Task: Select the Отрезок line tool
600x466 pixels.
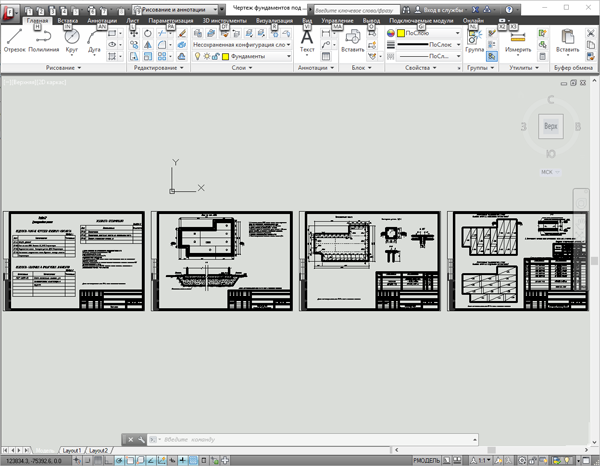Action: [x=15, y=41]
